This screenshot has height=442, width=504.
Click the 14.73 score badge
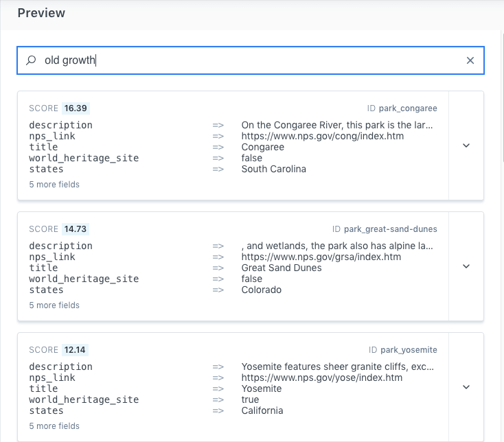76,229
